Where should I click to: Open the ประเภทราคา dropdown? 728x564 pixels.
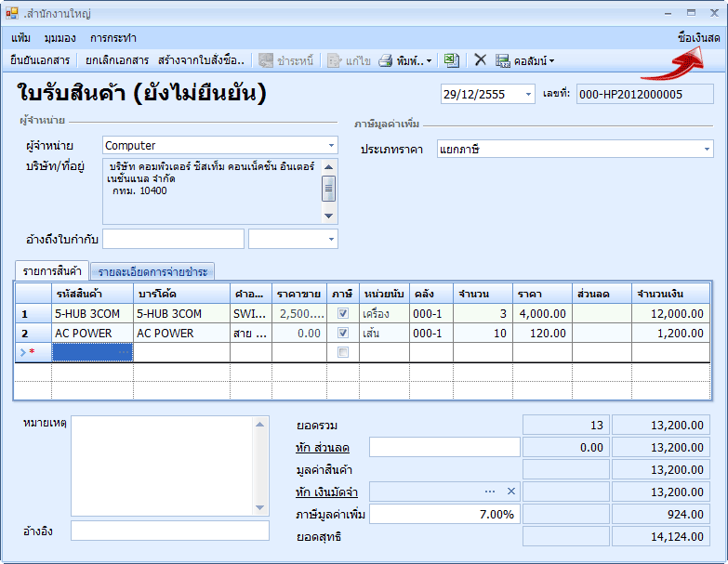click(x=707, y=149)
